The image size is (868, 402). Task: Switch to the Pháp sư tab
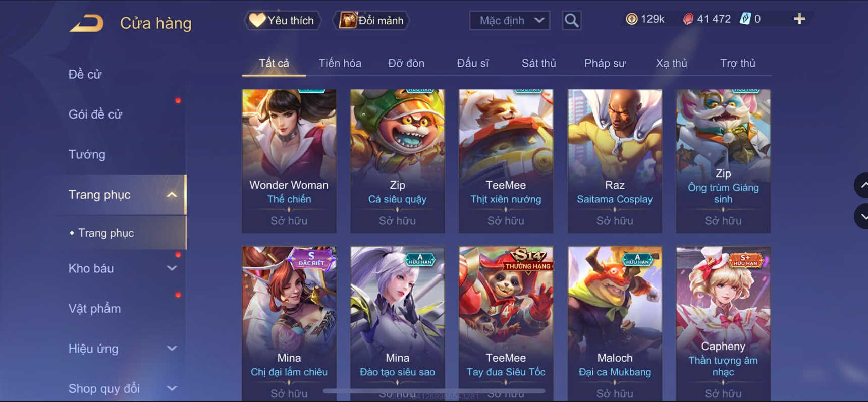click(605, 63)
